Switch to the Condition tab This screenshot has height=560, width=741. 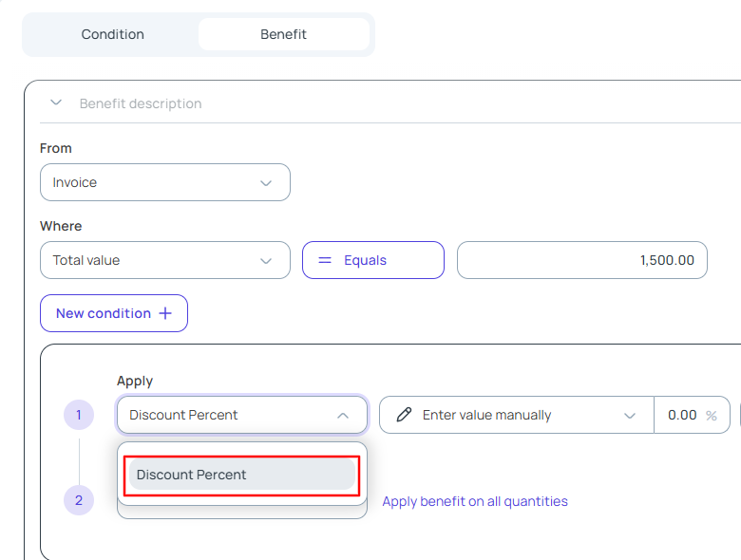tap(113, 34)
